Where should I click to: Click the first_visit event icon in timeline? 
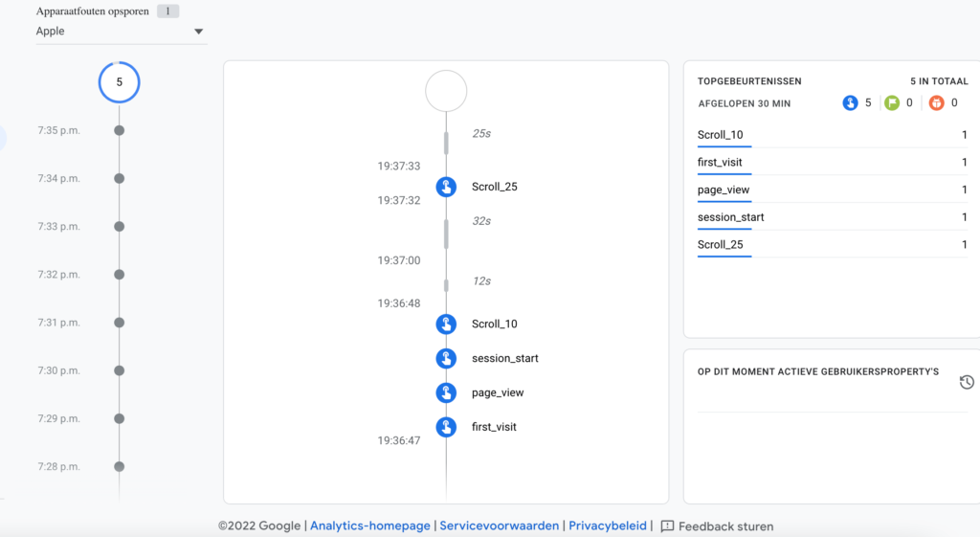[x=446, y=427]
